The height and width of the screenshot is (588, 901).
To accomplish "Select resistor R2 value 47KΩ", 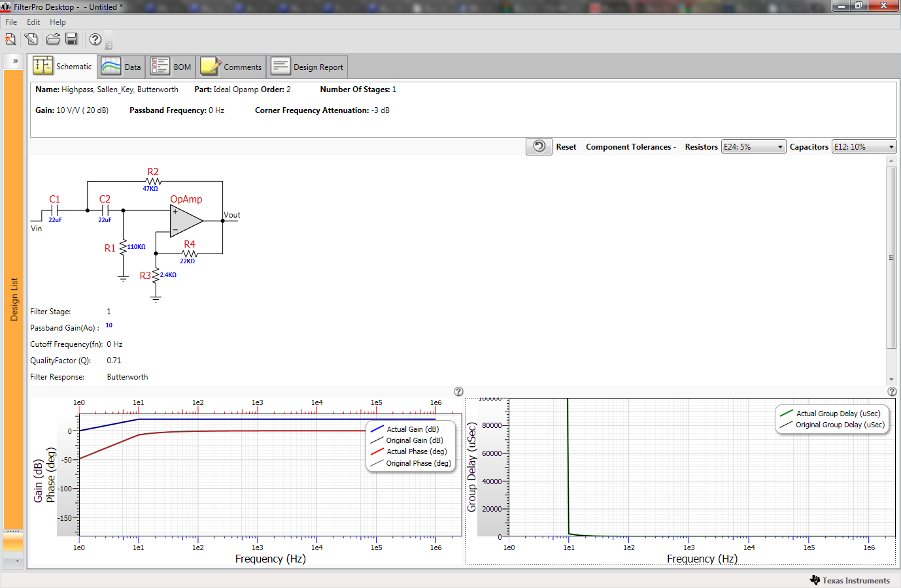I will click(x=150, y=189).
